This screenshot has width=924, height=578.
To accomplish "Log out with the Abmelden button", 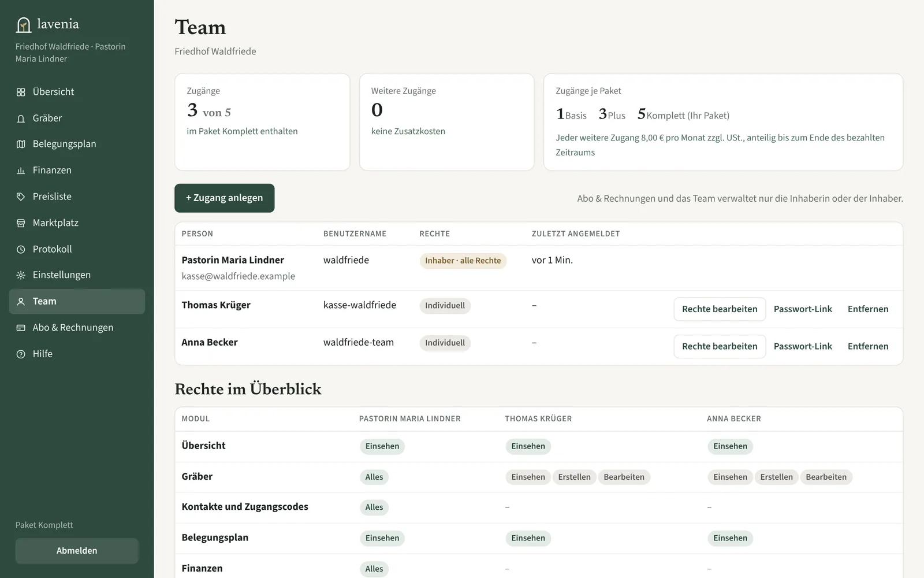I will (77, 551).
